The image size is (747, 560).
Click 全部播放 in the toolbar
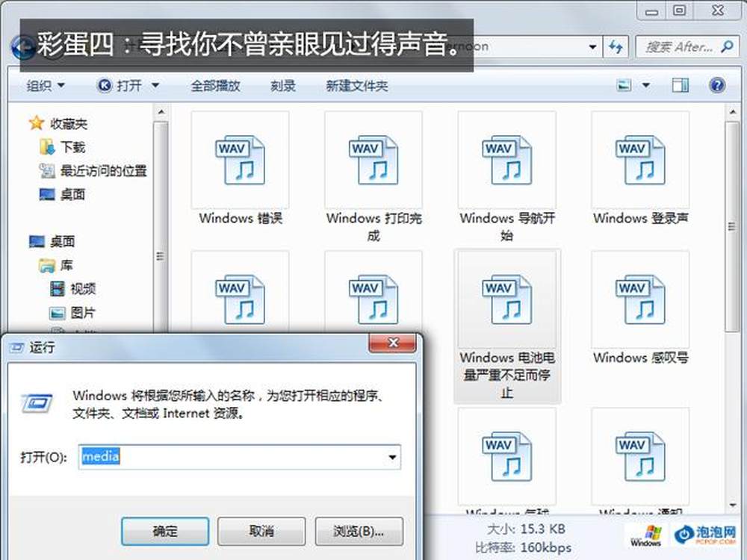coord(215,86)
